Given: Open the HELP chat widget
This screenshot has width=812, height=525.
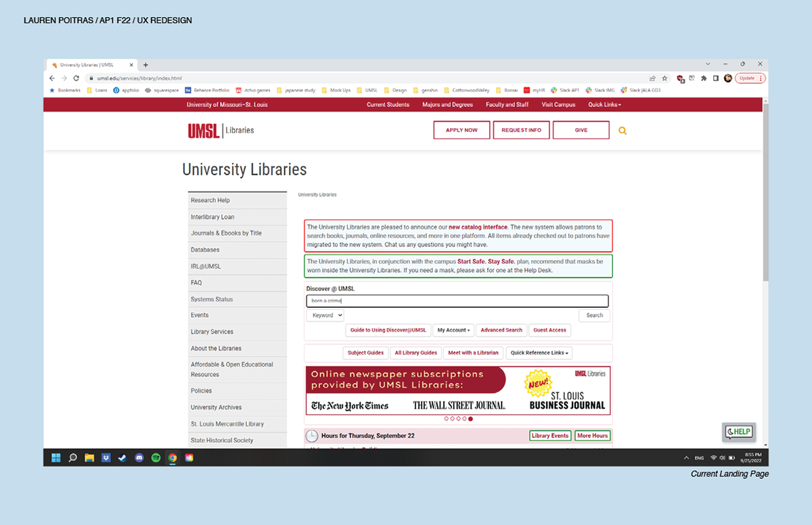Looking at the screenshot, I should click(x=738, y=432).
